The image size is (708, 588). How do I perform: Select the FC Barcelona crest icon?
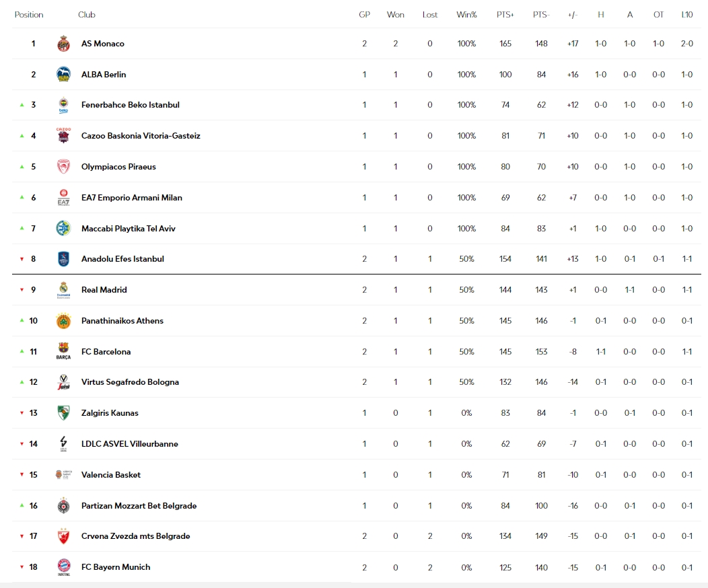(64, 352)
